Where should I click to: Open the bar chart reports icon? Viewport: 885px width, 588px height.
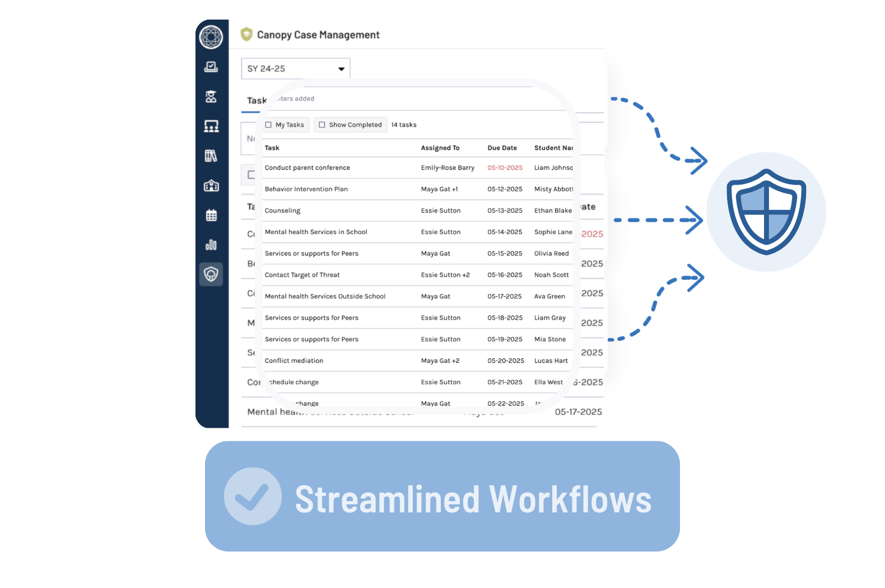click(211, 245)
